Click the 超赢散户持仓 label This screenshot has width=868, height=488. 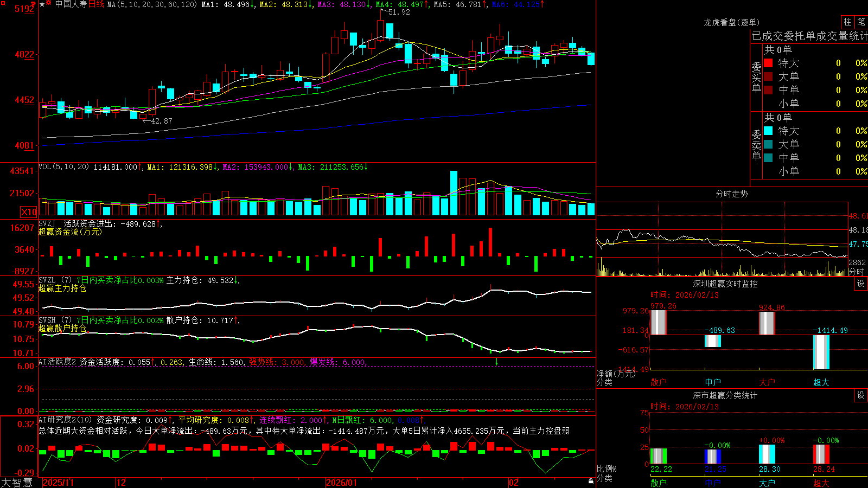tap(62, 329)
